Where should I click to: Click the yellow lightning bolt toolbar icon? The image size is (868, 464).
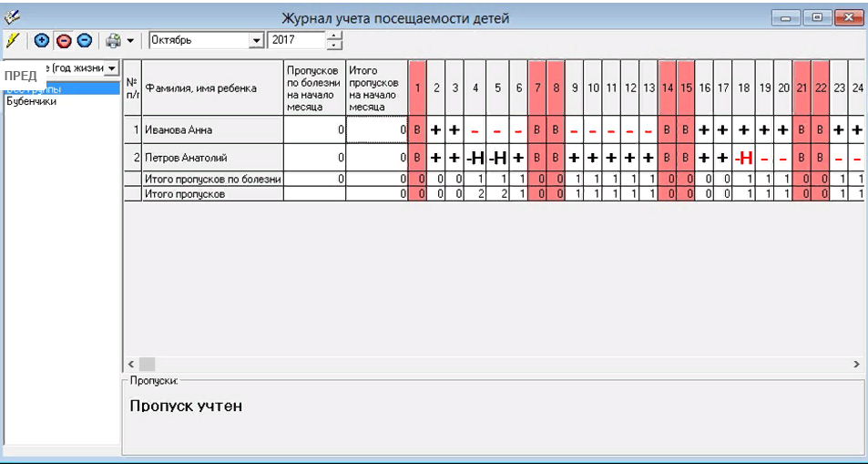pos(12,40)
